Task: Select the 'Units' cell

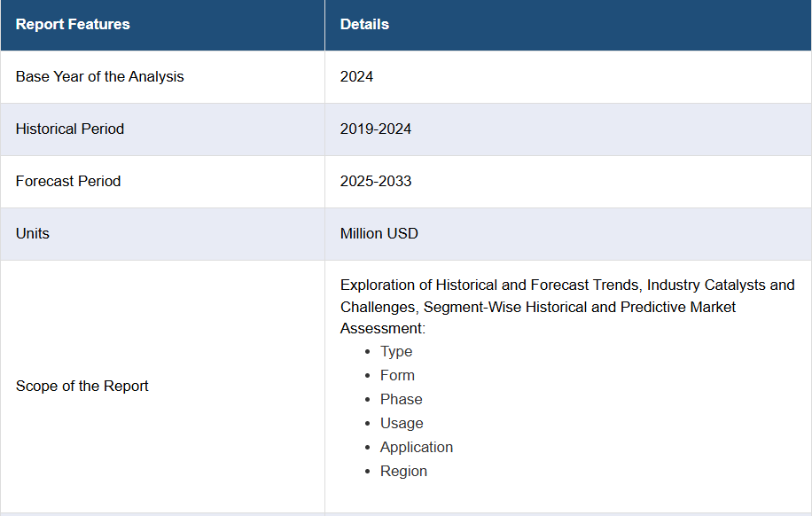Action: click(162, 234)
